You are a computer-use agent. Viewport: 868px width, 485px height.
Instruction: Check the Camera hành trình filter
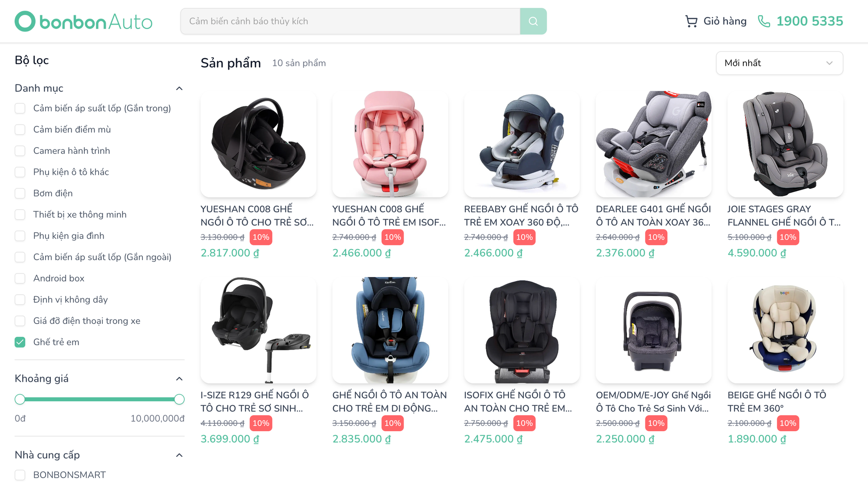pyautogui.click(x=20, y=151)
